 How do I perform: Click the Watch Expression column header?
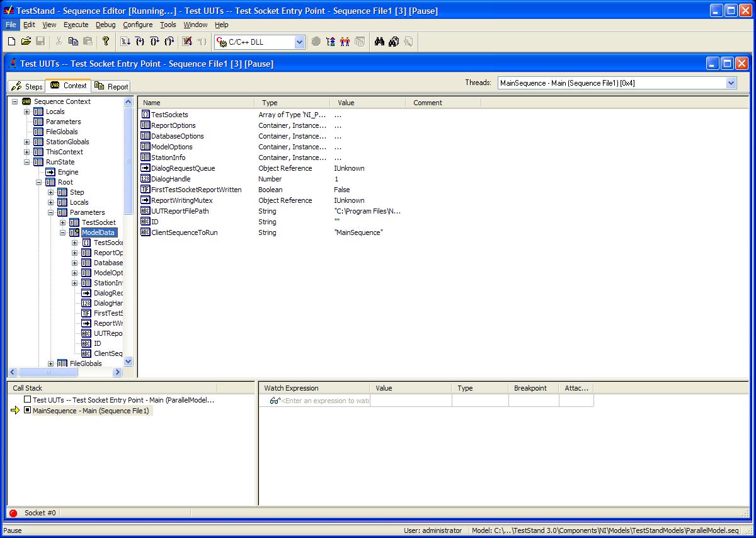pos(314,388)
